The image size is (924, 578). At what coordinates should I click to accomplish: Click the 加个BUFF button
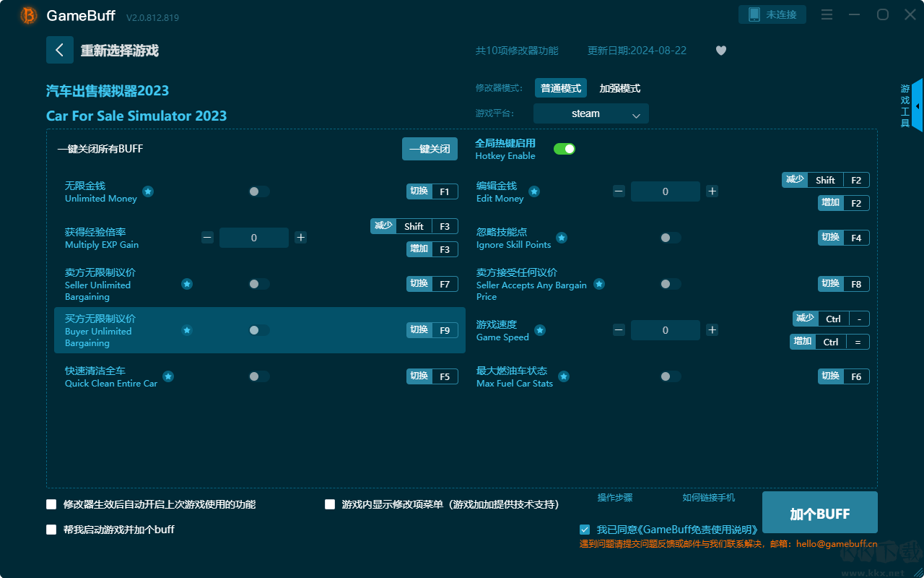pyautogui.click(x=820, y=514)
